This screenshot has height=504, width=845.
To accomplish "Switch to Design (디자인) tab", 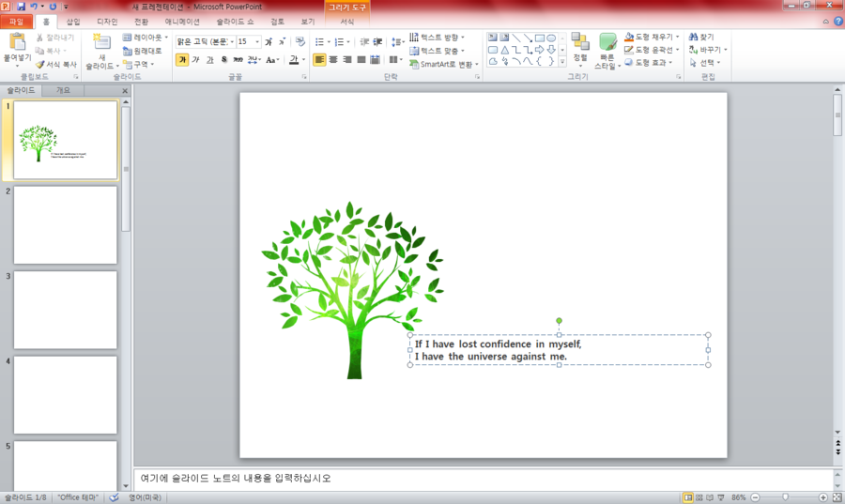I will [x=107, y=23].
